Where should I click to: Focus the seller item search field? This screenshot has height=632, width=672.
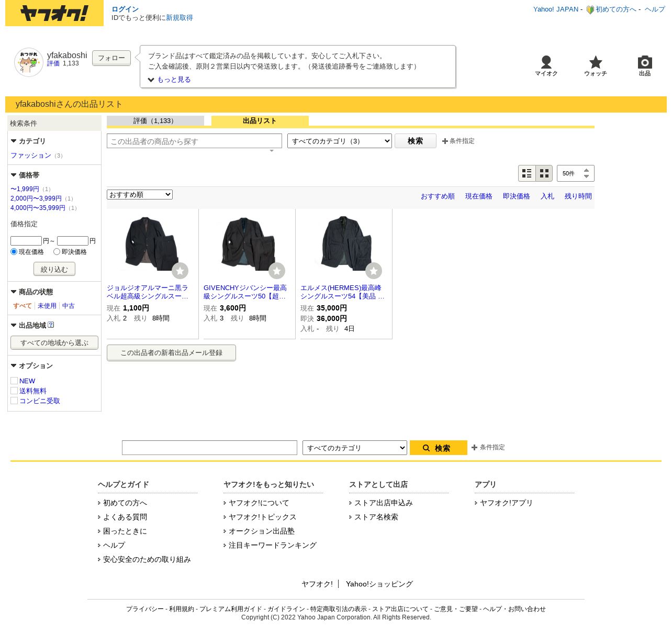[194, 141]
